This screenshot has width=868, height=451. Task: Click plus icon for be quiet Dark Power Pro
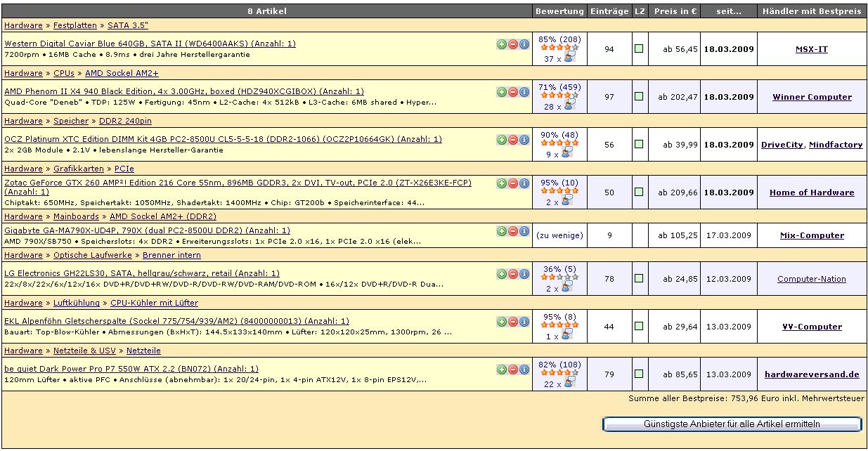(x=501, y=370)
